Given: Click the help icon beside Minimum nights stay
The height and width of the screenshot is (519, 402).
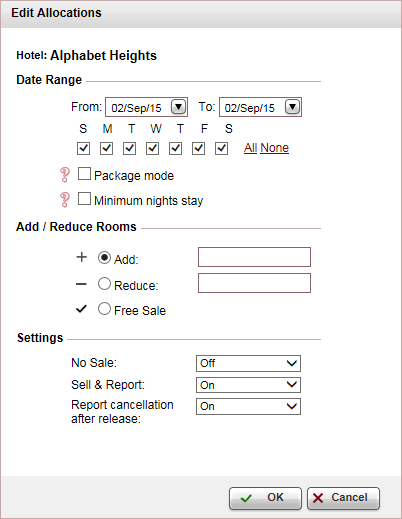Looking at the screenshot, I should 65,200.
